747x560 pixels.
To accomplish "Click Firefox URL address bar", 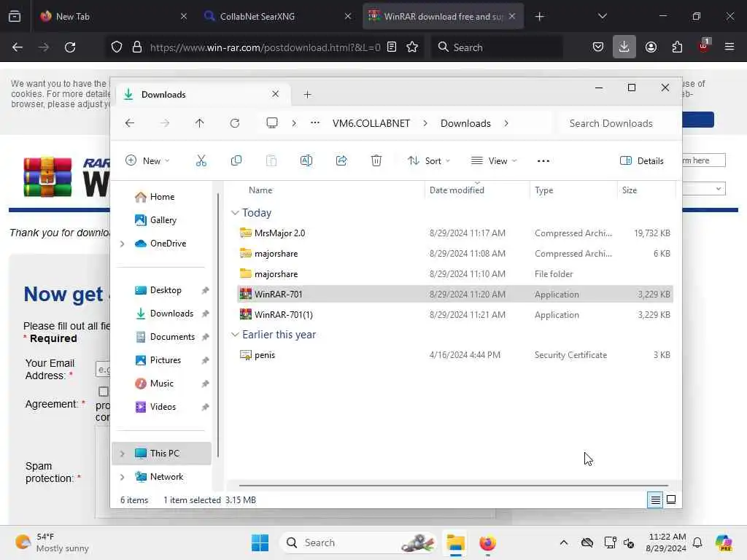I will click(x=264, y=47).
